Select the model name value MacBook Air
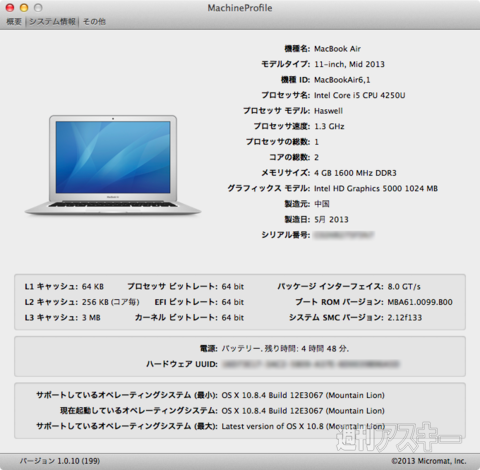The image size is (480, 470). point(337,49)
